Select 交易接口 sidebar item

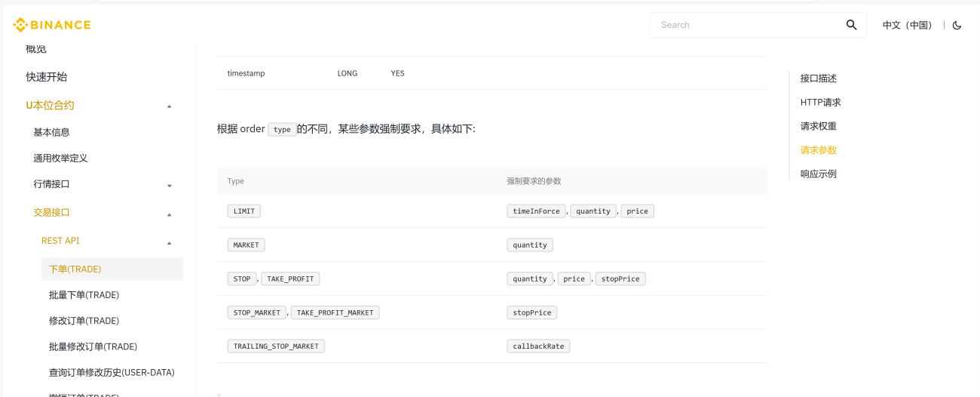click(x=51, y=213)
